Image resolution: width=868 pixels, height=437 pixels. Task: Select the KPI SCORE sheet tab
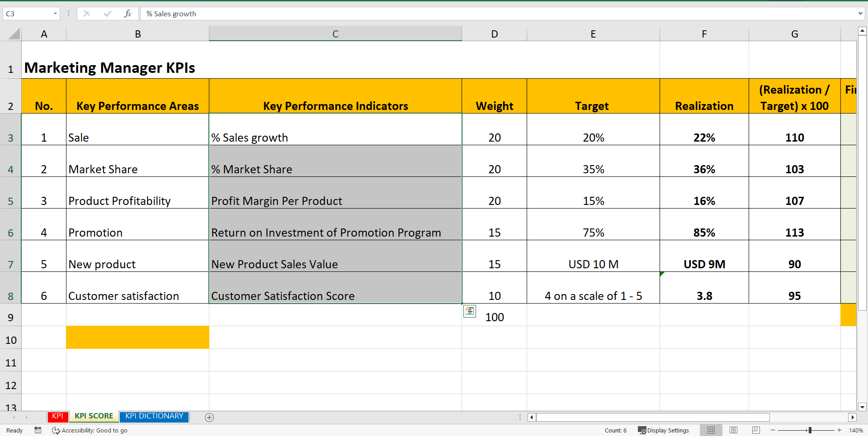(x=94, y=416)
